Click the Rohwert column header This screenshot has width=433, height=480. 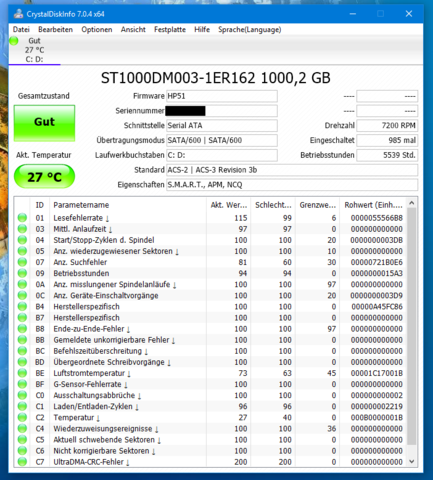click(x=373, y=205)
